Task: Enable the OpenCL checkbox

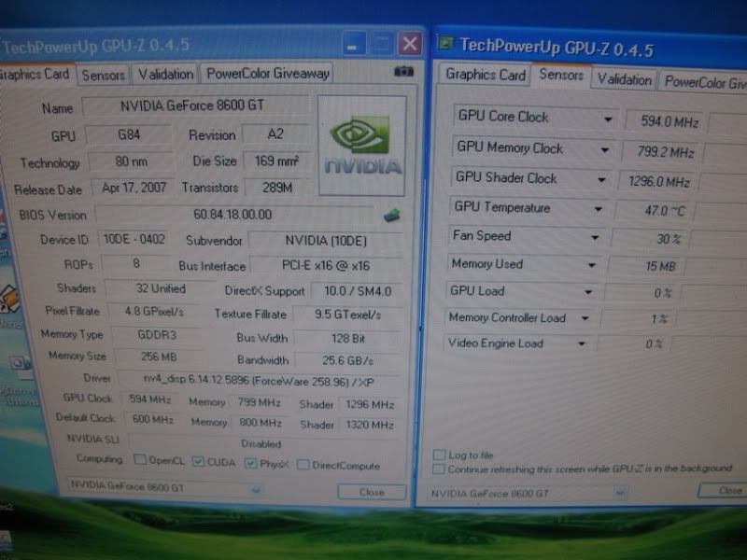Action: (140, 459)
